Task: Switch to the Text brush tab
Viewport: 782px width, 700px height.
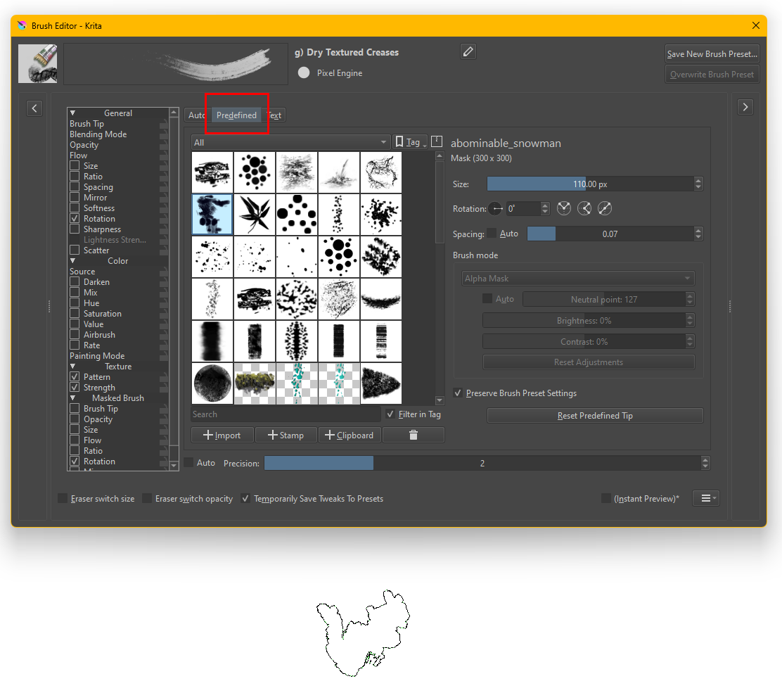Action: point(275,115)
